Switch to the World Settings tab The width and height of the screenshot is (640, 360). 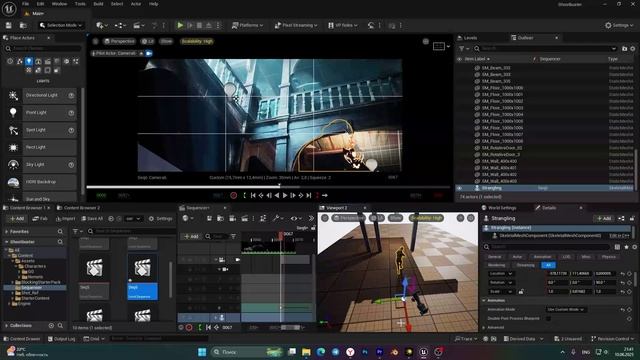pyautogui.click(x=501, y=208)
